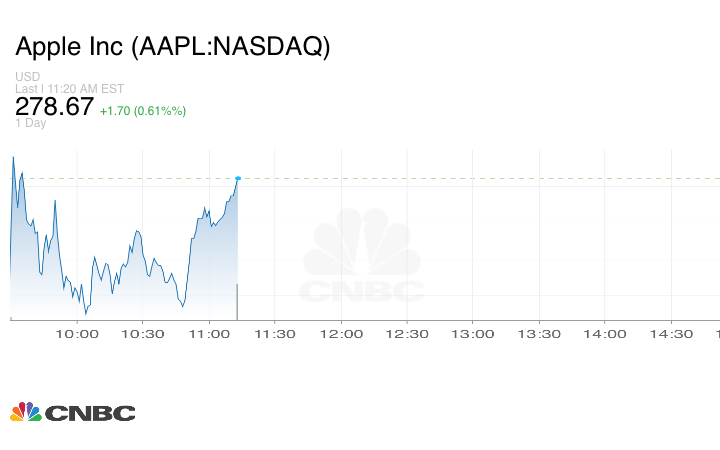Select 13:30 on the time axis
This screenshot has height=450, width=720.
(x=539, y=334)
